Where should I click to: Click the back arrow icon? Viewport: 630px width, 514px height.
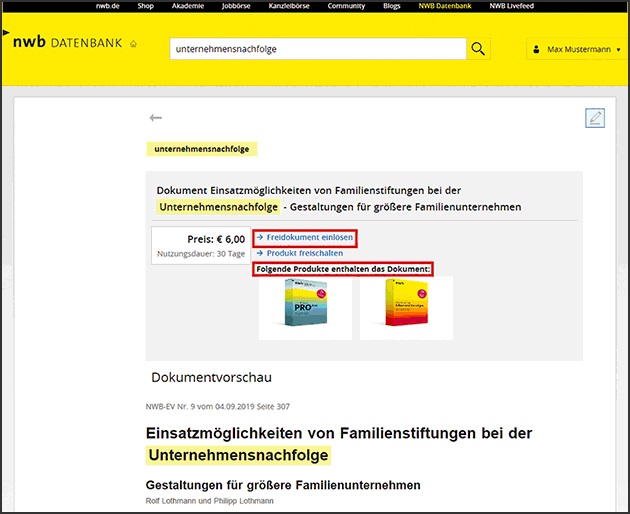click(x=155, y=118)
